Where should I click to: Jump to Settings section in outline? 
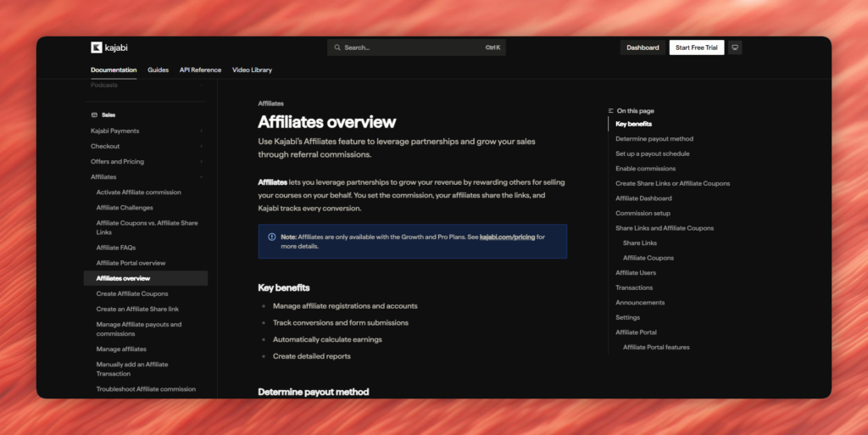628,318
